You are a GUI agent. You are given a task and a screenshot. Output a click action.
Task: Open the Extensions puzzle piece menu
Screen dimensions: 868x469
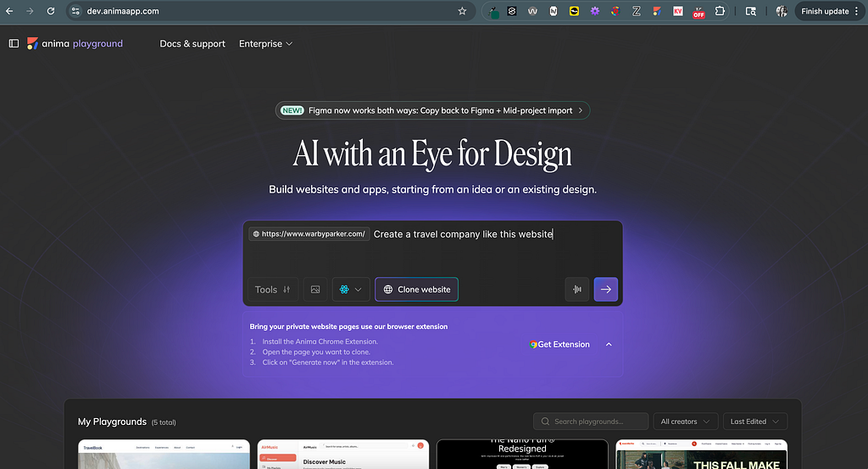tap(720, 11)
